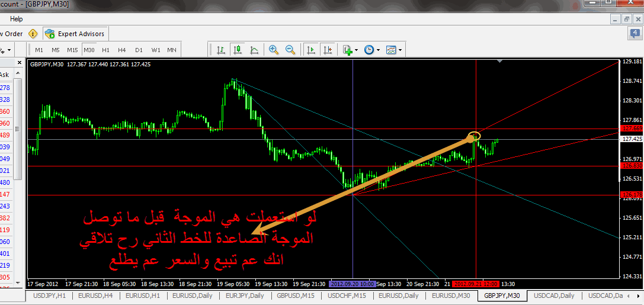644x305 pixels.
Task: Select the Line Chart display icon
Action: [x=254, y=50]
